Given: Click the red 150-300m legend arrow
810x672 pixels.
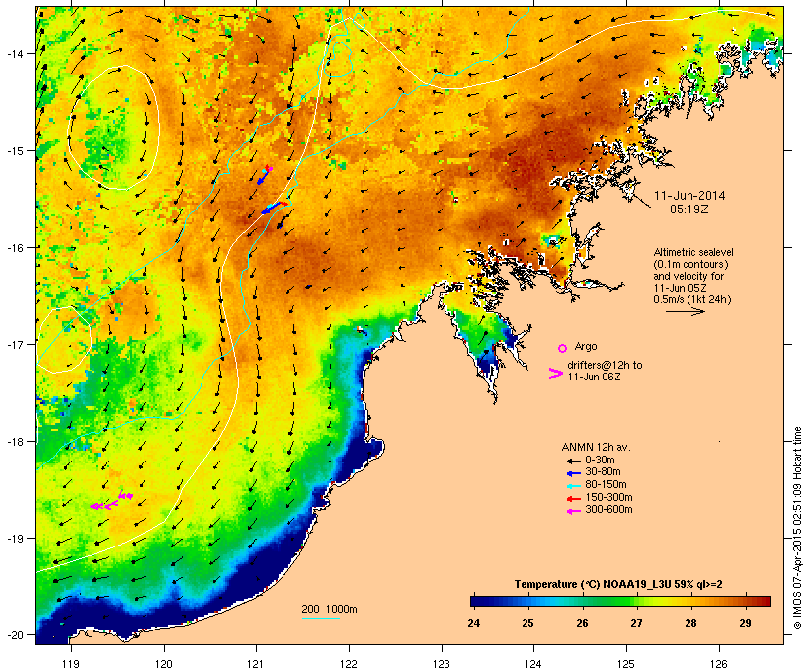Looking at the screenshot, I should coord(573,498).
